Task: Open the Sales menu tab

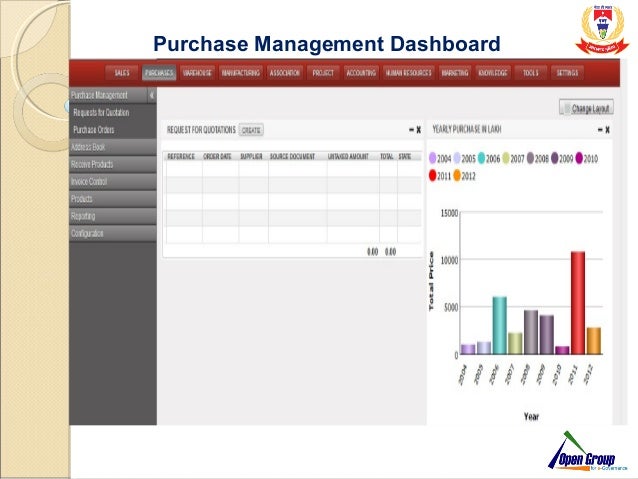Action: (122, 73)
